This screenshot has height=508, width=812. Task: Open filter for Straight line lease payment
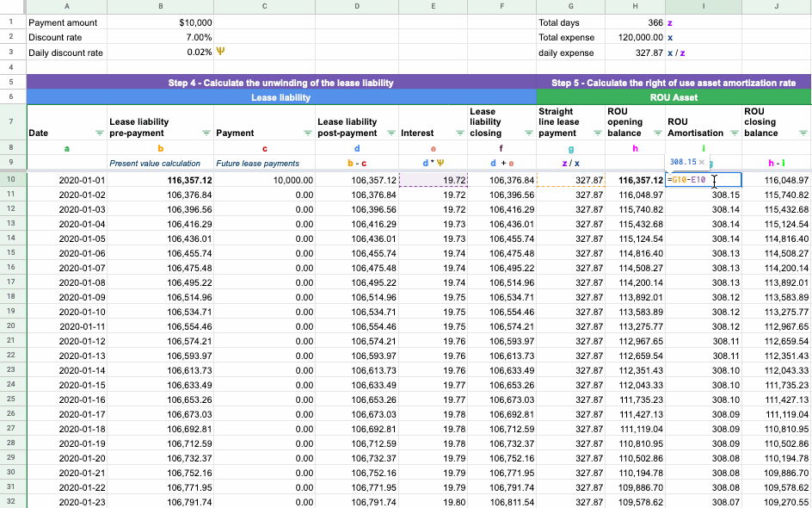[x=597, y=133]
